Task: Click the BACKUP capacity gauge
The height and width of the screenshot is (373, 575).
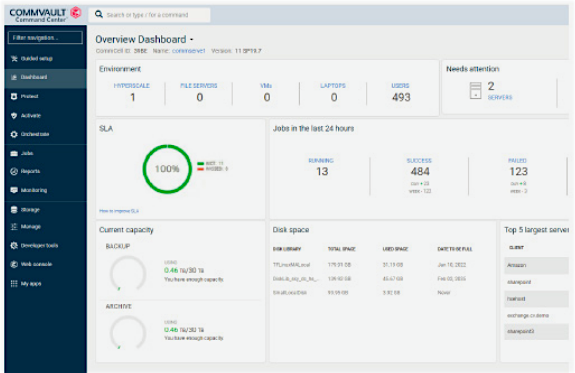Action: 128,273
